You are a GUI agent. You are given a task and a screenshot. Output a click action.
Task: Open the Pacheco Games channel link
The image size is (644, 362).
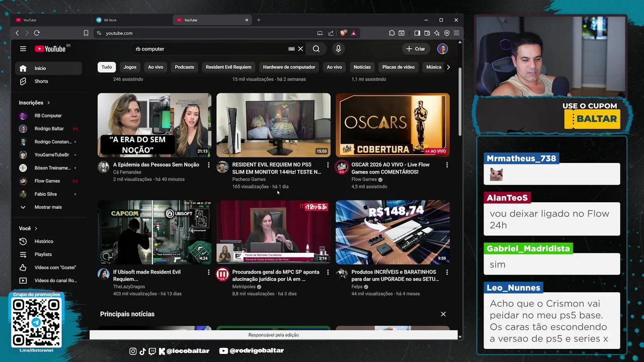click(249, 179)
